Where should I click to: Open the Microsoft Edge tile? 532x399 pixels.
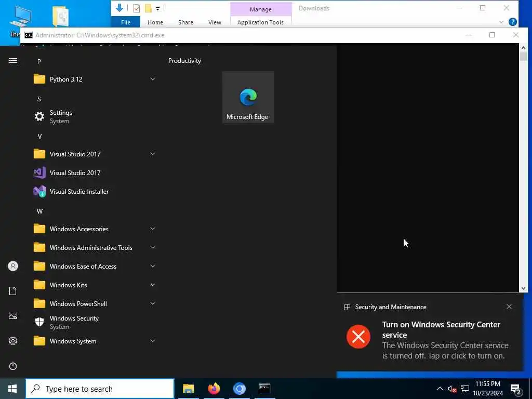[248, 97]
